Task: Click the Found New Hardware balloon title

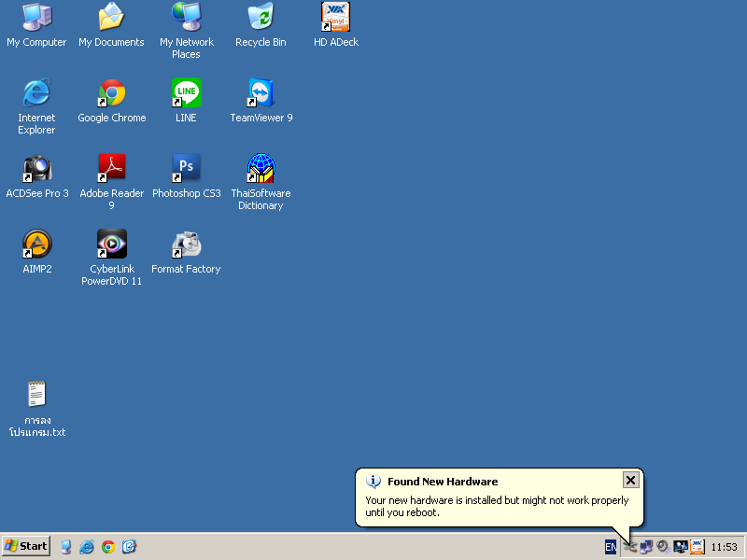Action: tap(443, 482)
